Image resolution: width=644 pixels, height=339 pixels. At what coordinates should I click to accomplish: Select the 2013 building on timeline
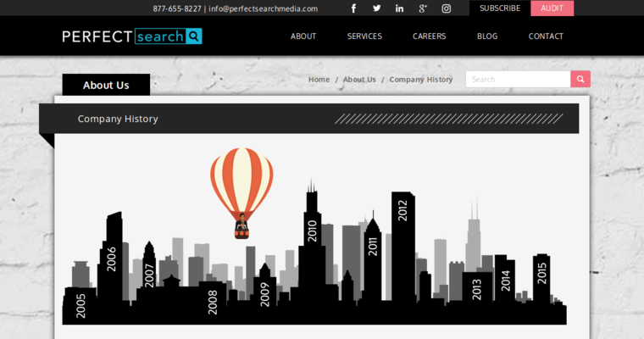tap(477, 289)
